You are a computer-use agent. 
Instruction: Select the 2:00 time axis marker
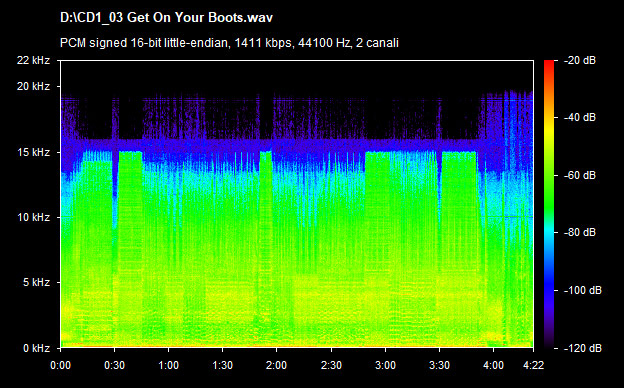[277, 365]
